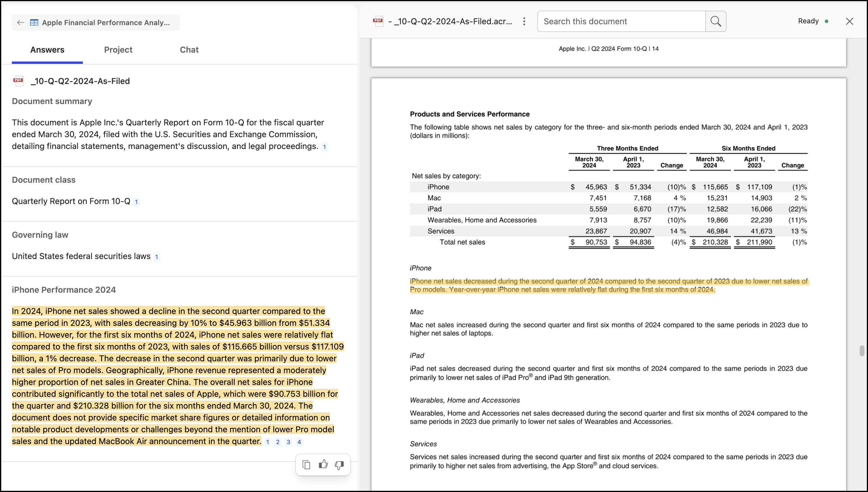Click the 45,963 iPhone sales value

coord(596,187)
